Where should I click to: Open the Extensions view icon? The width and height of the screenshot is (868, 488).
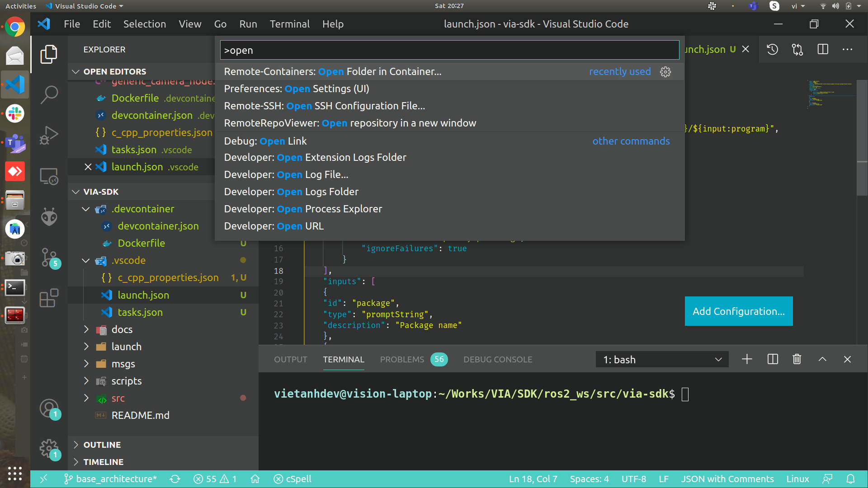click(49, 298)
